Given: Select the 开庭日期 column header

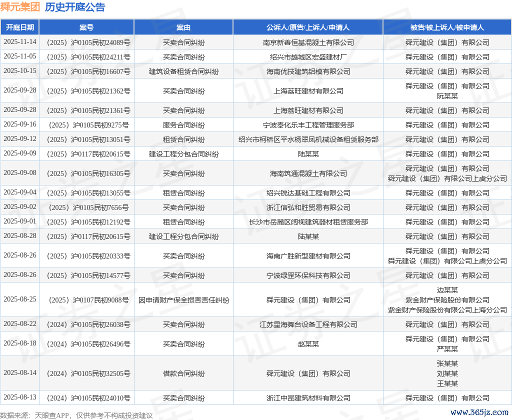Looking at the screenshot, I should [x=19, y=27].
